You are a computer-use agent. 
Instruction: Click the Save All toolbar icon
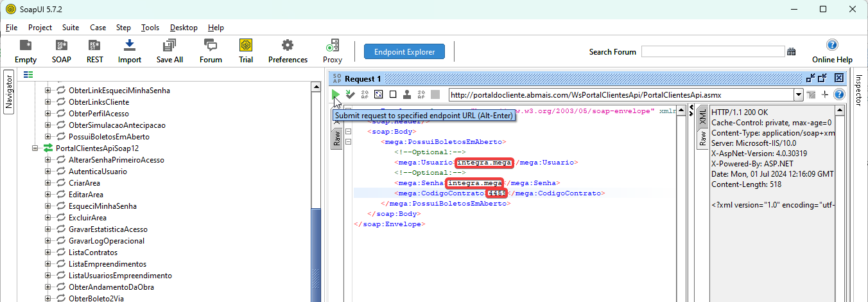tap(169, 51)
